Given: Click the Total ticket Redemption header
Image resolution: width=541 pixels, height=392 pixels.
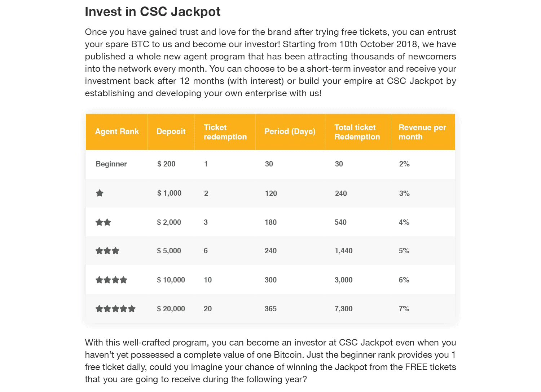Looking at the screenshot, I should (x=357, y=132).
